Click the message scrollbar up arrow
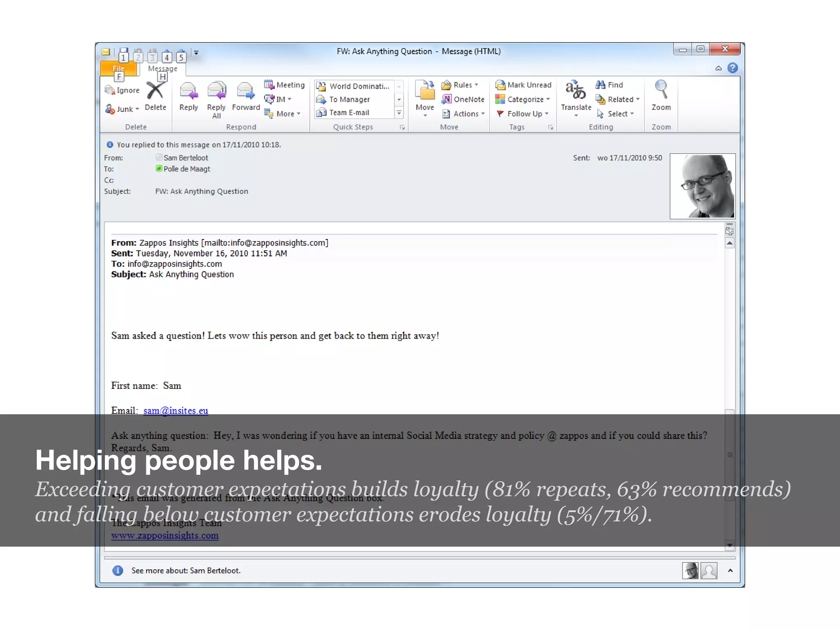This screenshot has width=840, height=630. (730, 243)
